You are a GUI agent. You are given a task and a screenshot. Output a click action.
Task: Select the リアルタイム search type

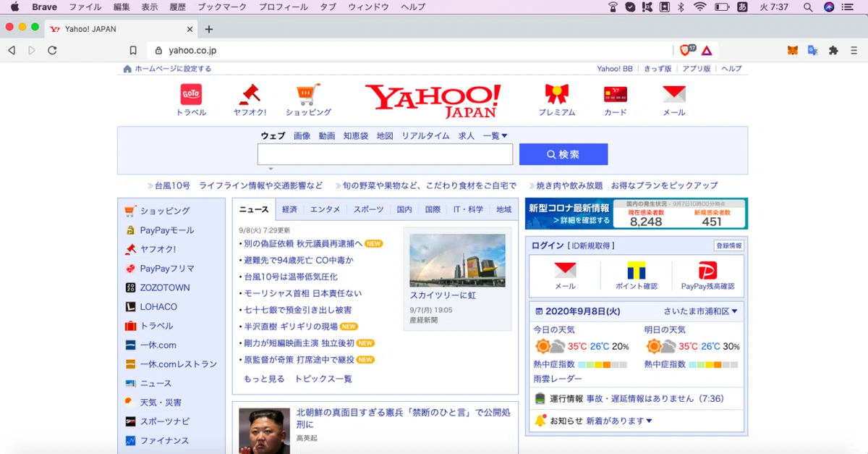click(425, 135)
